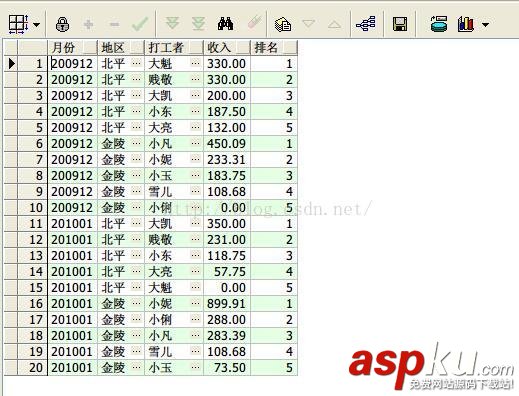Click the 月份 column header

(x=73, y=47)
